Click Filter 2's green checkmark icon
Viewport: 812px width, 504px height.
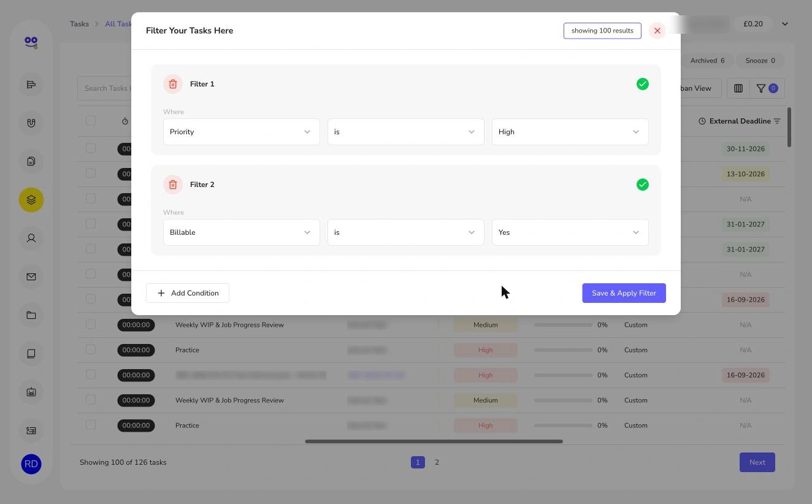click(x=642, y=185)
